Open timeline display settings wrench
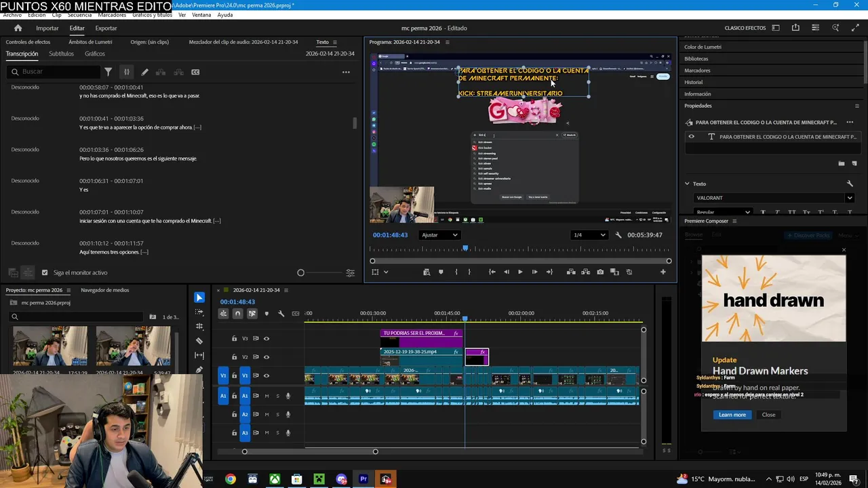The width and height of the screenshot is (868, 488). click(x=281, y=313)
